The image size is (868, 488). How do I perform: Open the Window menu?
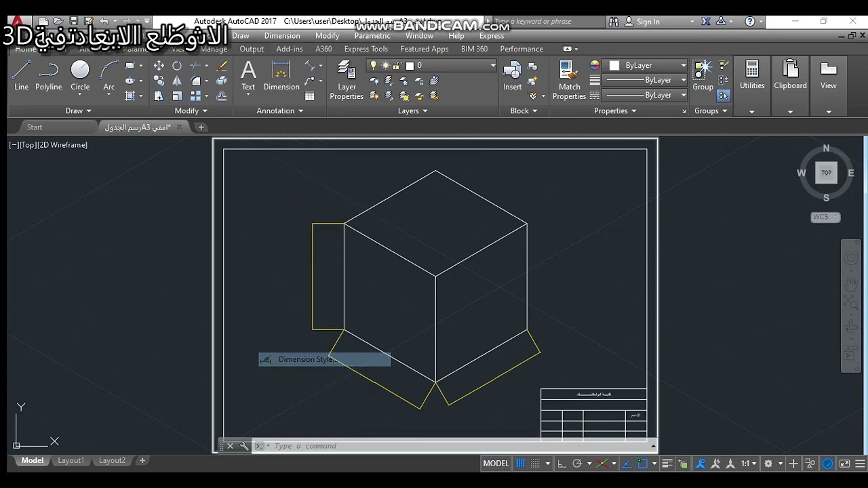click(419, 36)
